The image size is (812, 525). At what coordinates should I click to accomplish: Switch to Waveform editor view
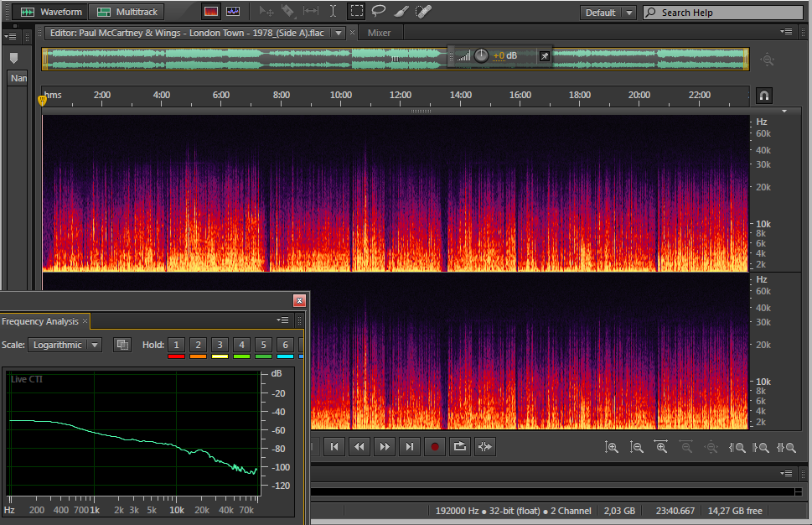[49, 12]
